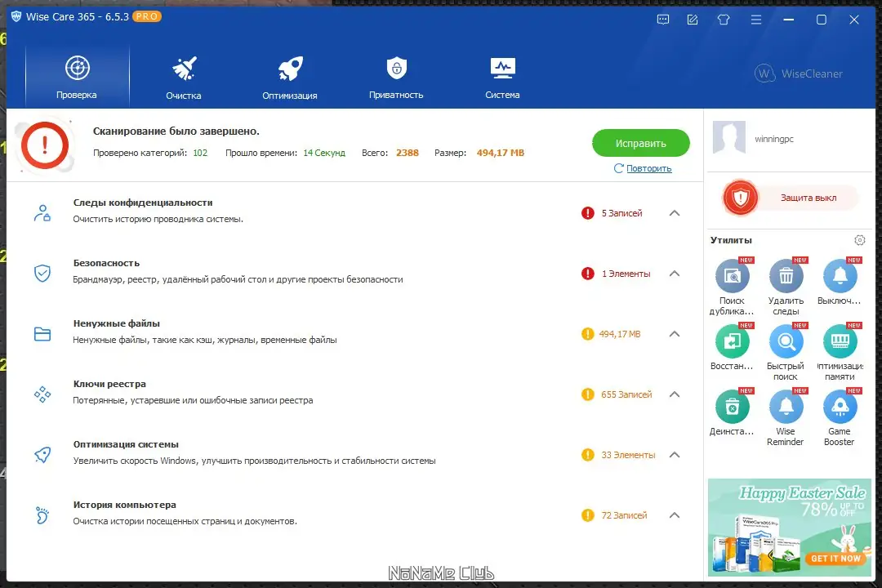The image size is (882, 588).
Task: Click the skin/theme t-shirt icon
Action: click(724, 19)
